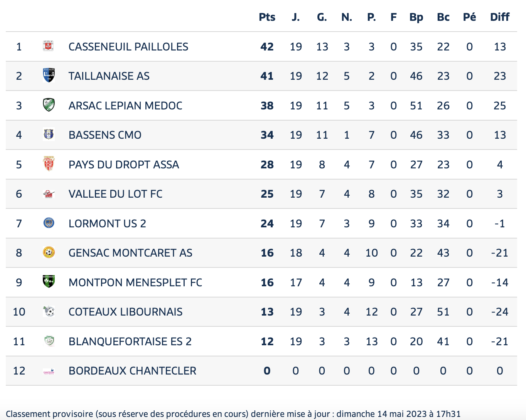Click the Blanquefortaise ES 2 crest
This screenshot has height=420, width=526.
[x=49, y=341]
